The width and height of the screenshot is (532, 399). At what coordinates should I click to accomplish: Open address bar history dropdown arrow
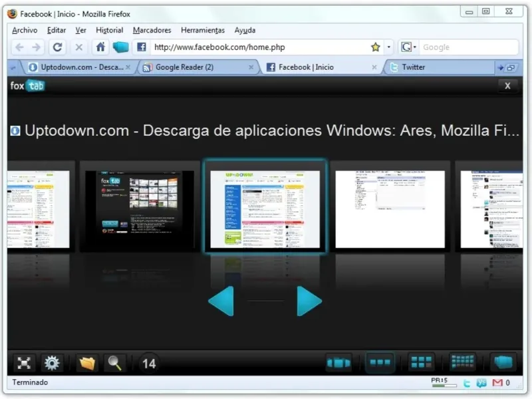389,47
